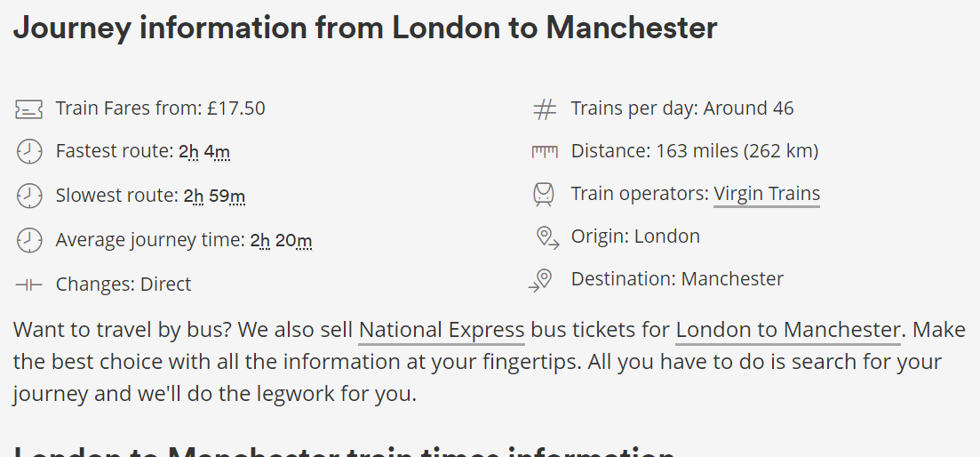The height and width of the screenshot is (457, 980).
Task: Click the Origin location pin icon
Action: [x=547, y=237]
